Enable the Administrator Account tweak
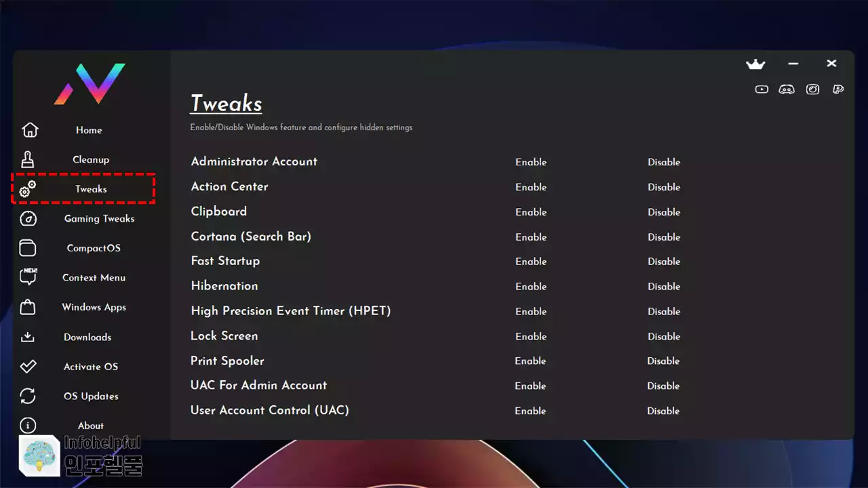This screenshot has height=488, width=868. tap(531, 162)
